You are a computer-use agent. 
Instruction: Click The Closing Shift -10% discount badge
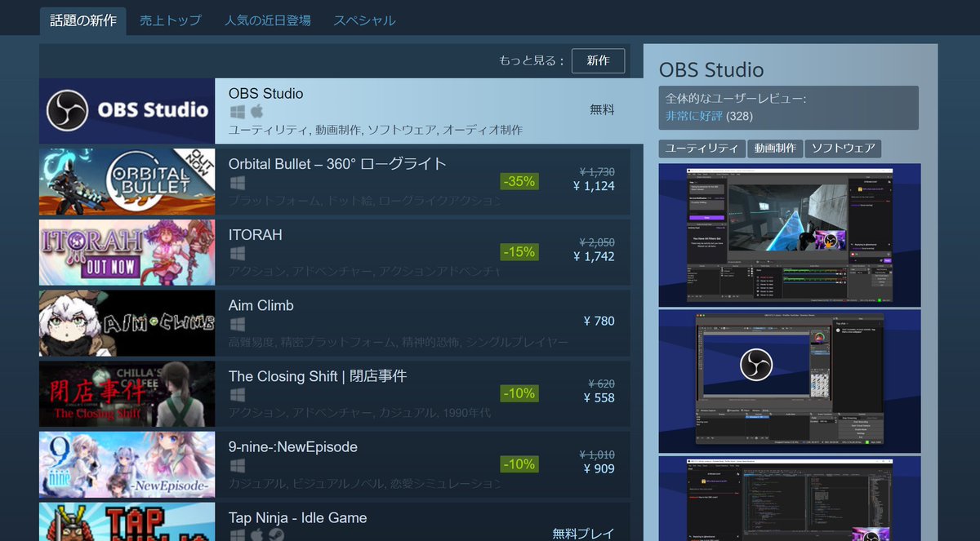[519, 393]
